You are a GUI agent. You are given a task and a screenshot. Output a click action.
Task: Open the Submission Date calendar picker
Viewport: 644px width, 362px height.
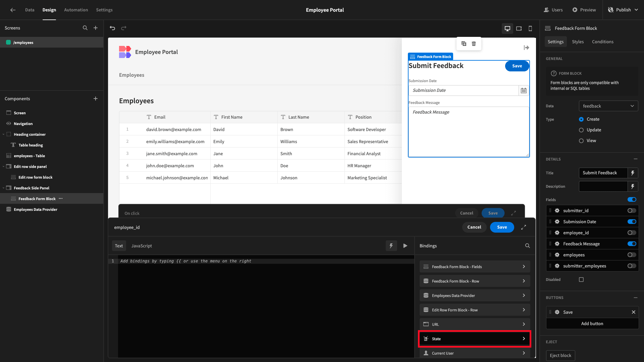[524, 90]
